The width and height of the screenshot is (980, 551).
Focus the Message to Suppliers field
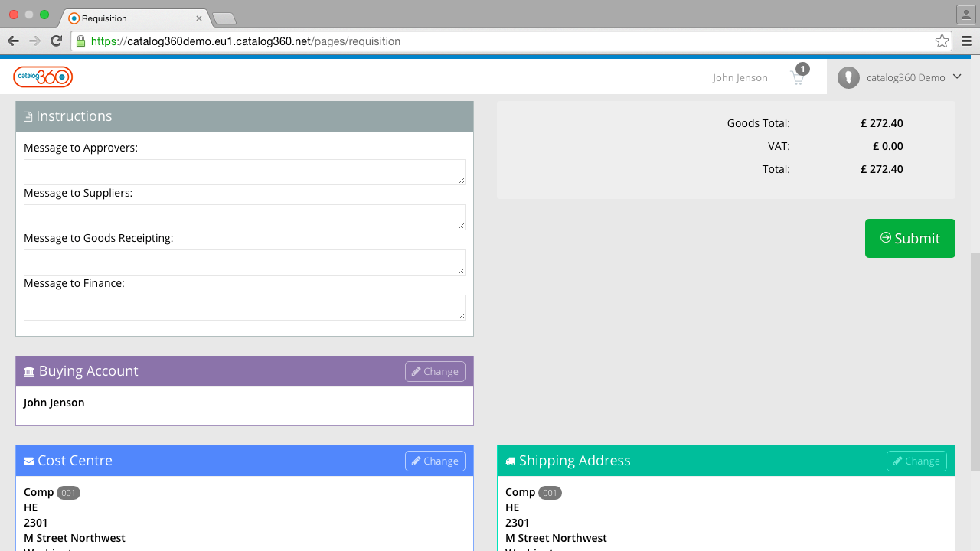(244, 217)
